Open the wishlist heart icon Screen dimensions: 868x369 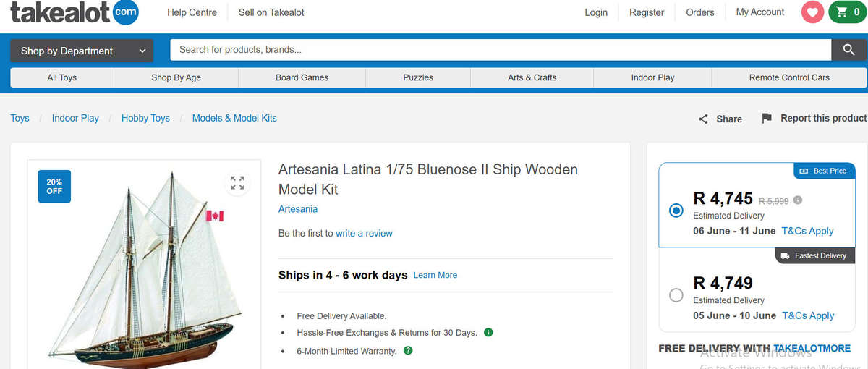pos(812,12)
